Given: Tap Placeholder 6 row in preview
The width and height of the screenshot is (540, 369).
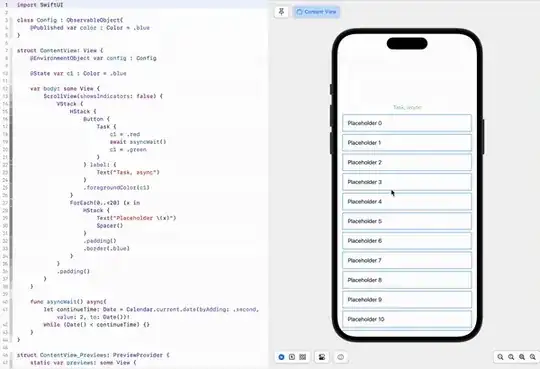Looking at the screenshot, I should (407, 241).
